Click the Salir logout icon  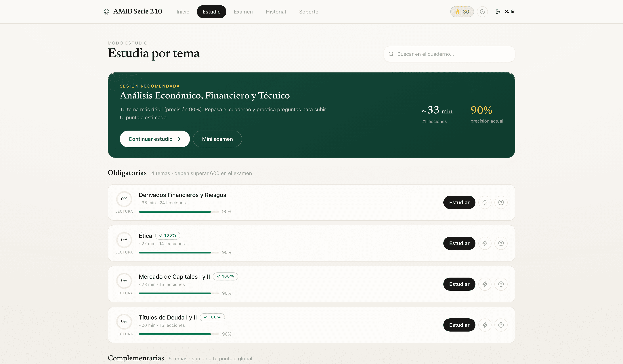498,12
